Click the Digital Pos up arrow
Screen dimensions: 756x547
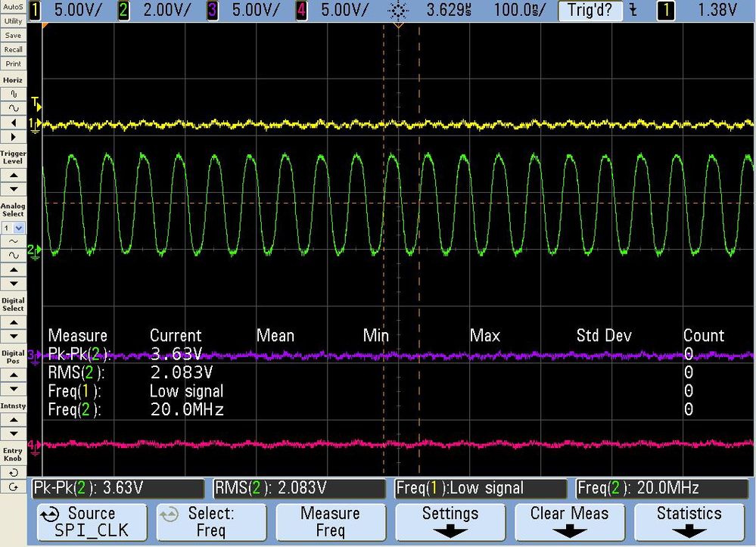pyautogui.click(x=14, y=375)
